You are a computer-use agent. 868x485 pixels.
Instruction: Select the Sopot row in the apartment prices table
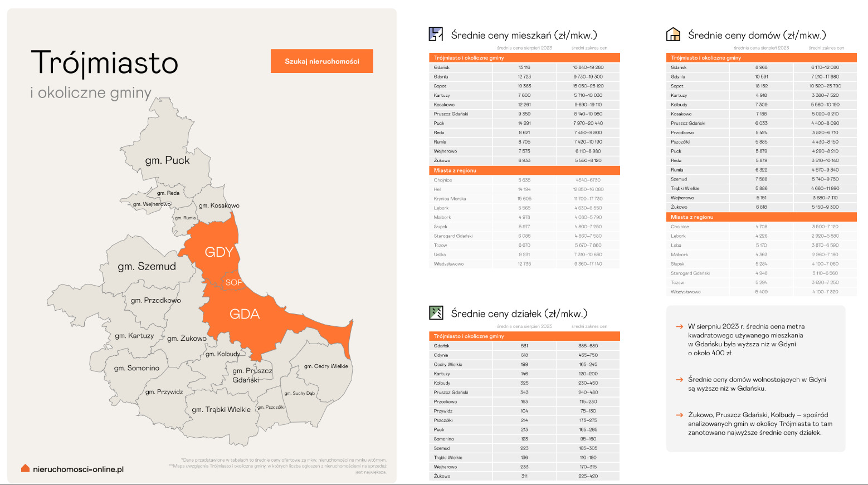pos(524,86)
